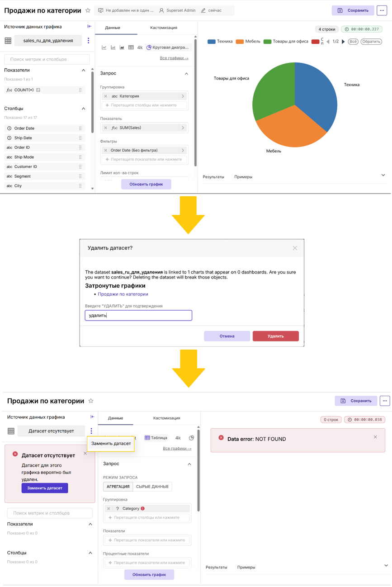This screenshot has width=392, height=587.
Task: Select the bar chart type icon
Action: tap(113, 47)
